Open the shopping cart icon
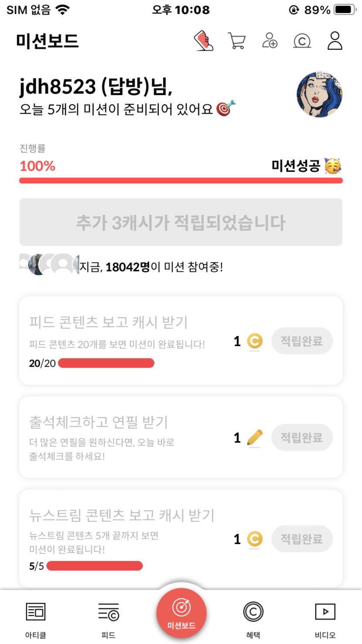Screen dimensions: 362x644 click(x=236, y=41)
